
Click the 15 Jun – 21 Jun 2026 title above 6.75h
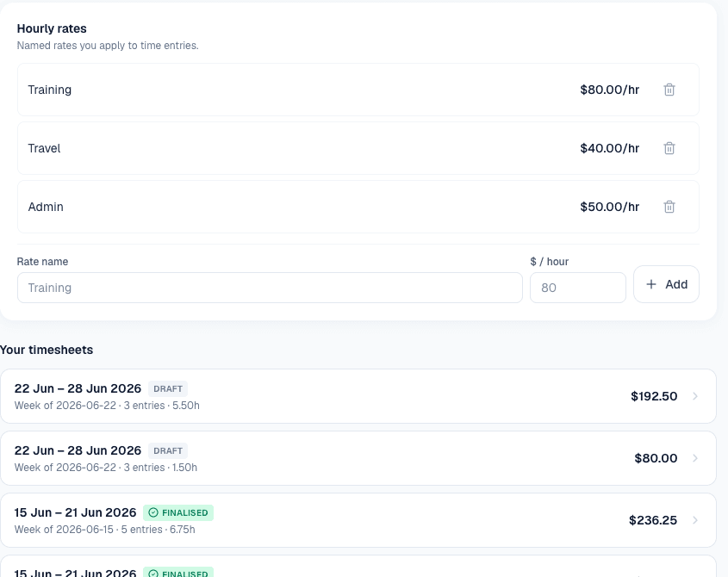point(75,512)
